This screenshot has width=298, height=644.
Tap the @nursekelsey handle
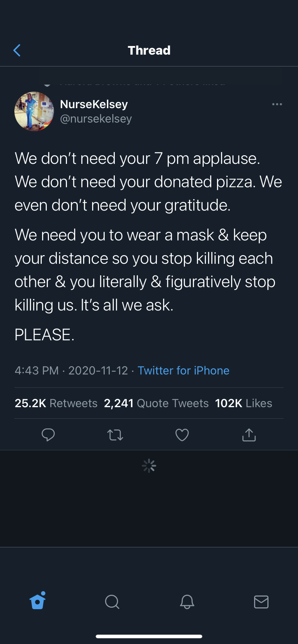[96, 119]
